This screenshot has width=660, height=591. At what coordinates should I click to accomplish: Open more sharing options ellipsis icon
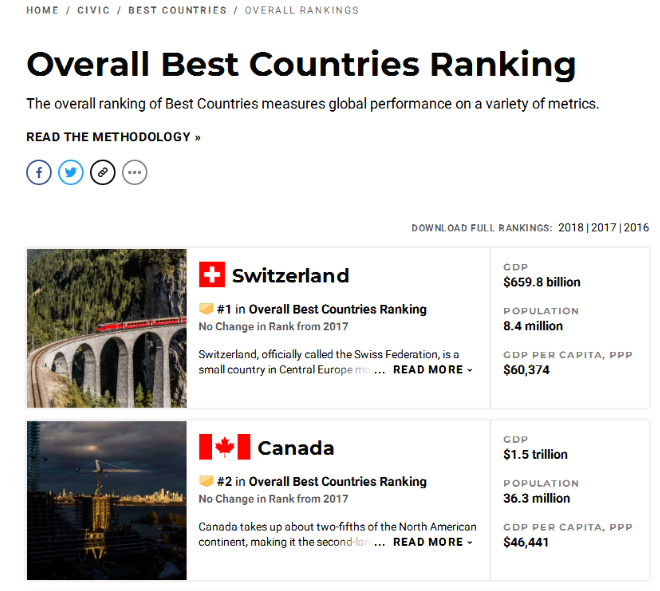(135, 172)
